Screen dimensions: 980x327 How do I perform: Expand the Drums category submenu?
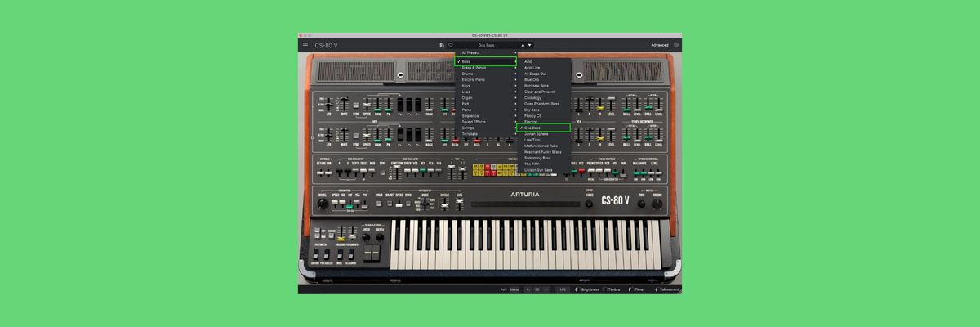(x=486, y=74)
